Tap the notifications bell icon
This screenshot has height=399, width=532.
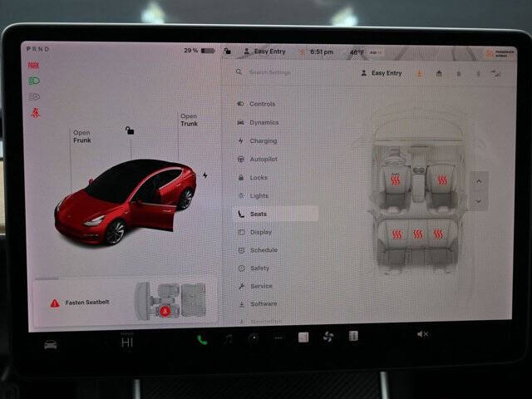[459, 74]
